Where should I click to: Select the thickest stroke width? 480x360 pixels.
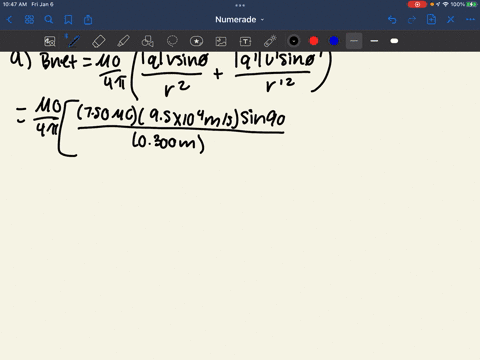coord(394,41)
